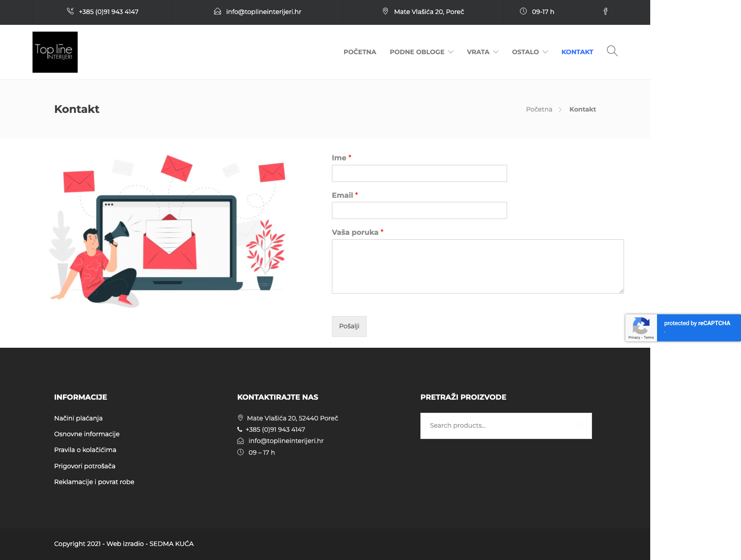
Task: Submit footer product search magnifier icon
Action: pos(580,425)
